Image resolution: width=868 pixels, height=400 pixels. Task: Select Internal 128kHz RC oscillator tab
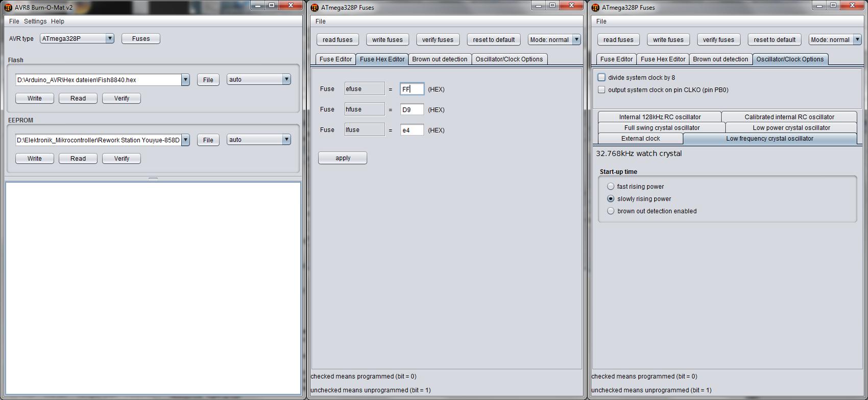pyautogui.click(x=660, y=117)
